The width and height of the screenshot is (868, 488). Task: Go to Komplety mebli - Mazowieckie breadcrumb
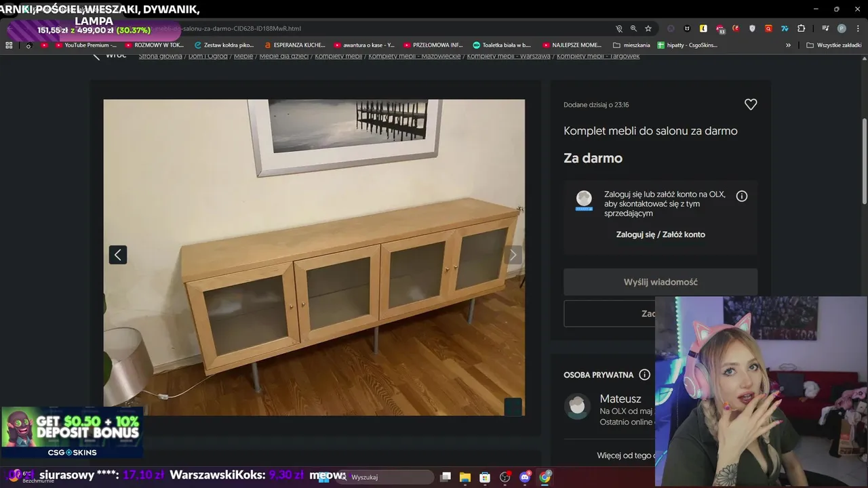point(414,56)
